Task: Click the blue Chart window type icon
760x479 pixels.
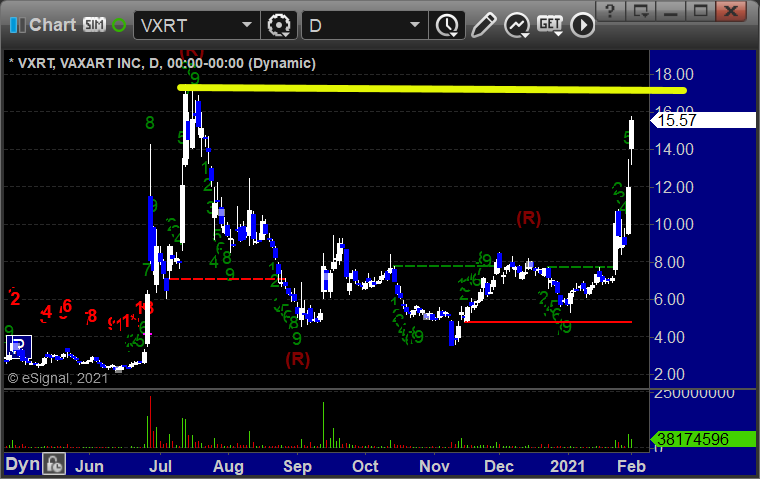Action: [x=17, y=25]
